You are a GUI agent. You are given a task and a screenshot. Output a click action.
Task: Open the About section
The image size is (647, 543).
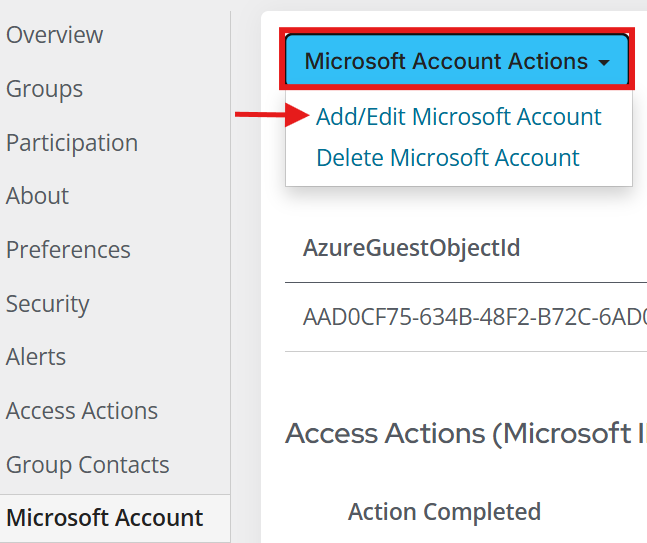[37, 196]
